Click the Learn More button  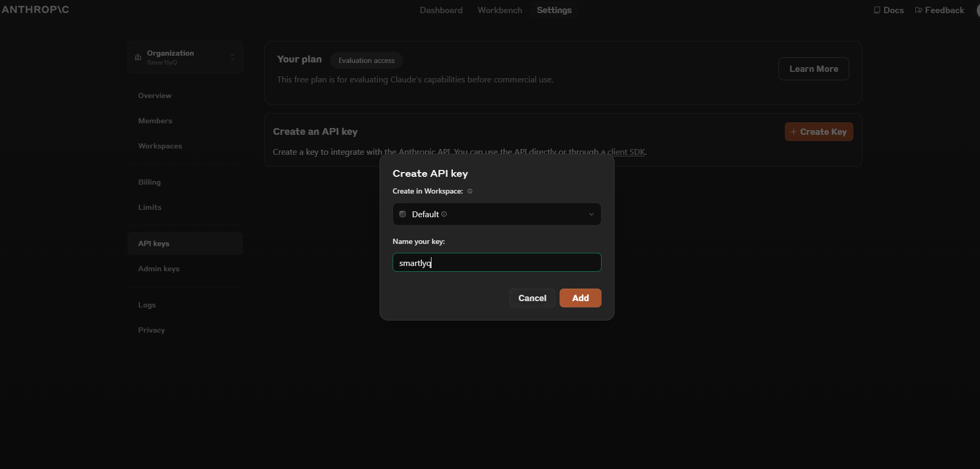pyautogui.click(x=814, y=69)
